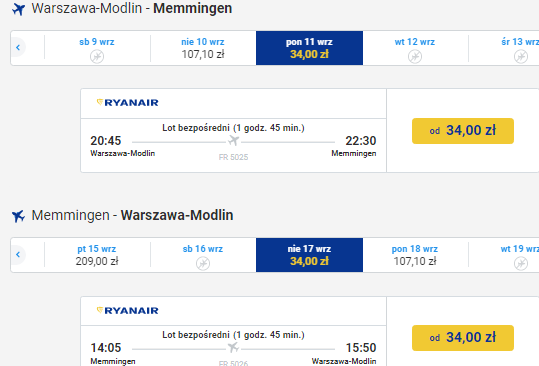Click no-flight icon under wt 19 wrz
Viewport: 539px width, 366px height.
(x=521, y=264)
